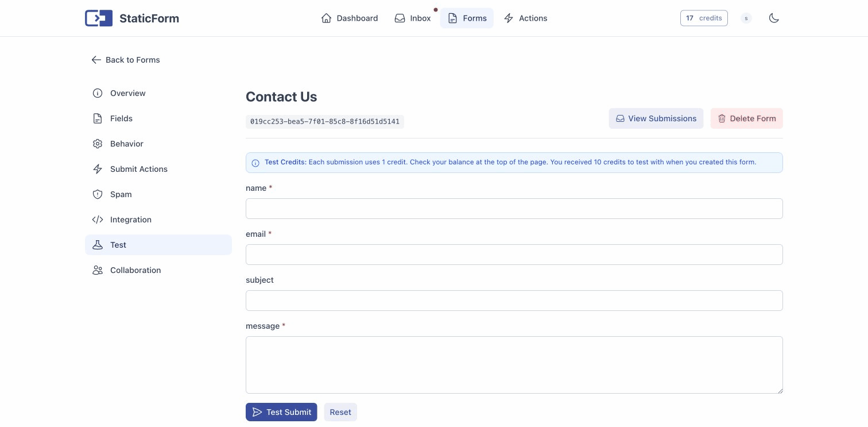The height and width of the screenshot is (427, 868).
Task: Go to the Inbox tab
Action: pos(412,18)
